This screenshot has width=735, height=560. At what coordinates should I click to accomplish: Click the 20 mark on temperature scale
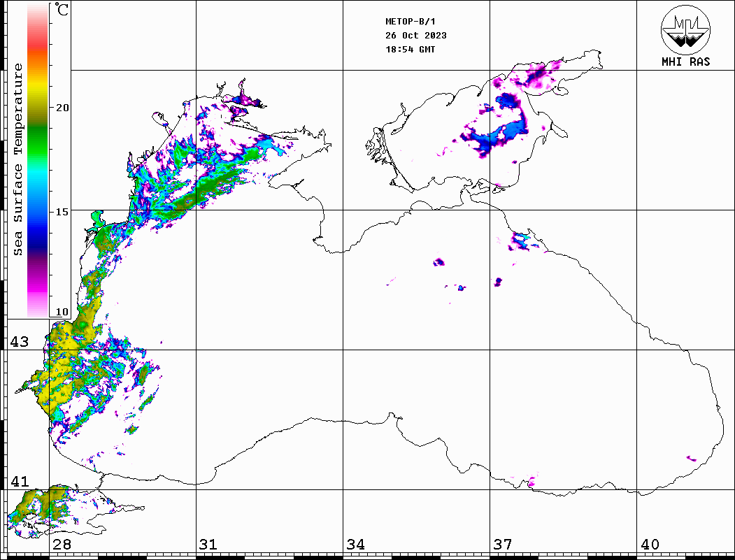click(x=62, y=108)
